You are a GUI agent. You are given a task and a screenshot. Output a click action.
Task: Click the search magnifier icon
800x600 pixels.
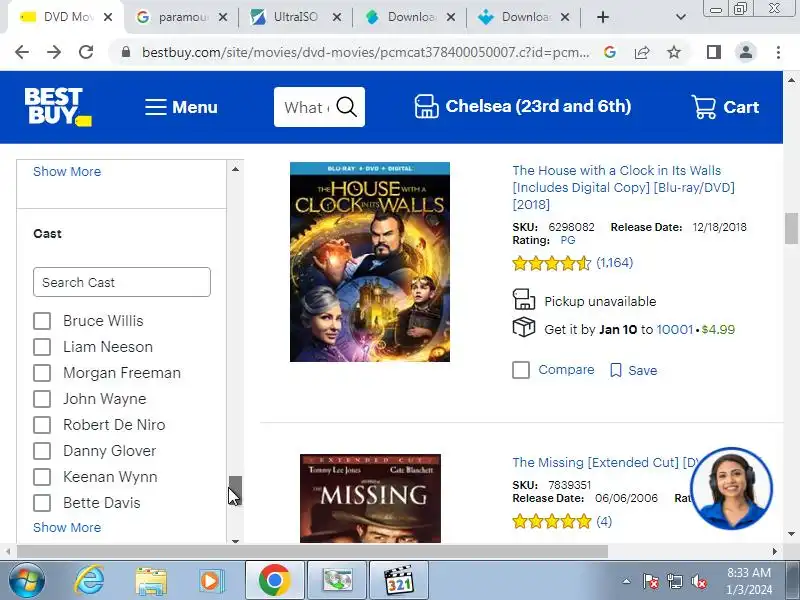pyautogui.click(x=346, y=107)
